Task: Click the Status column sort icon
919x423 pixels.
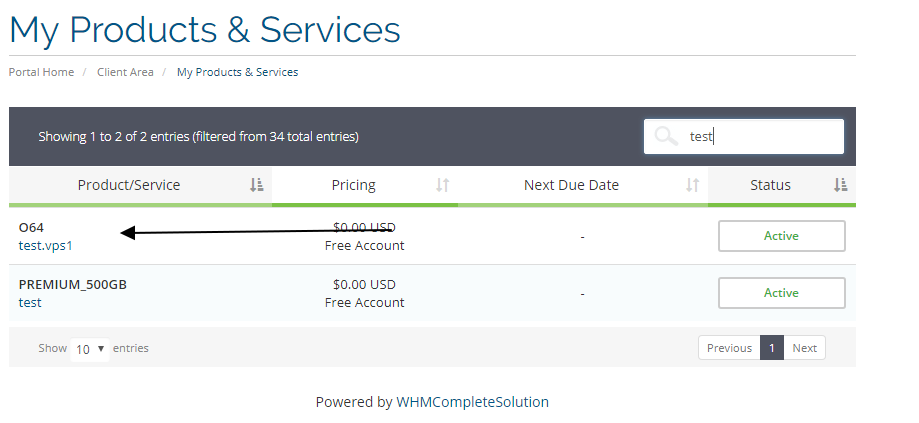Action: 840,185
